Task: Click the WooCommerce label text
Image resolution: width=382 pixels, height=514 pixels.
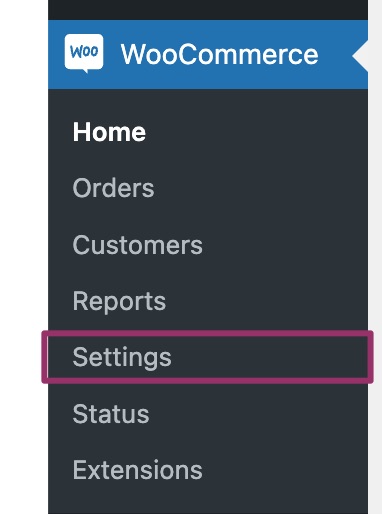Action: (x=220, y=54)
